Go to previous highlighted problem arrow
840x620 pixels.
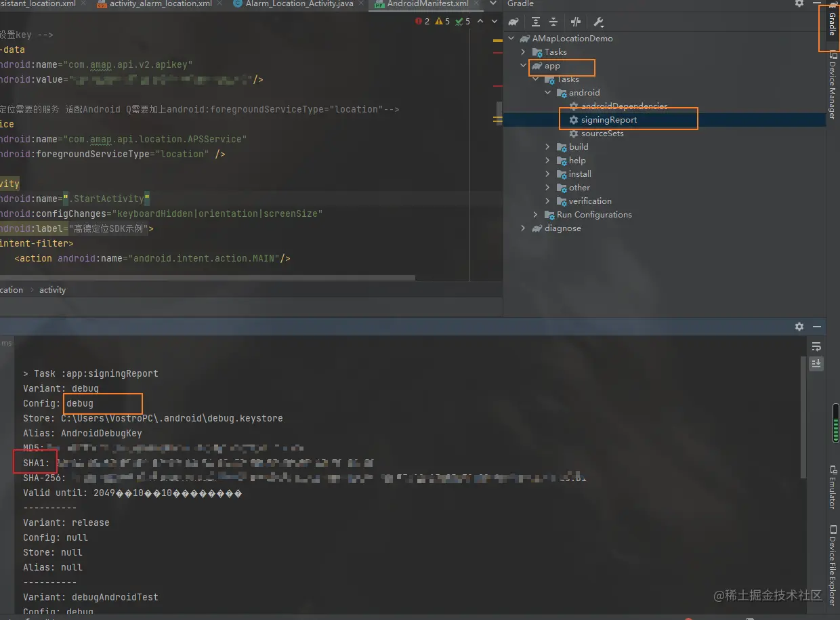480,22
